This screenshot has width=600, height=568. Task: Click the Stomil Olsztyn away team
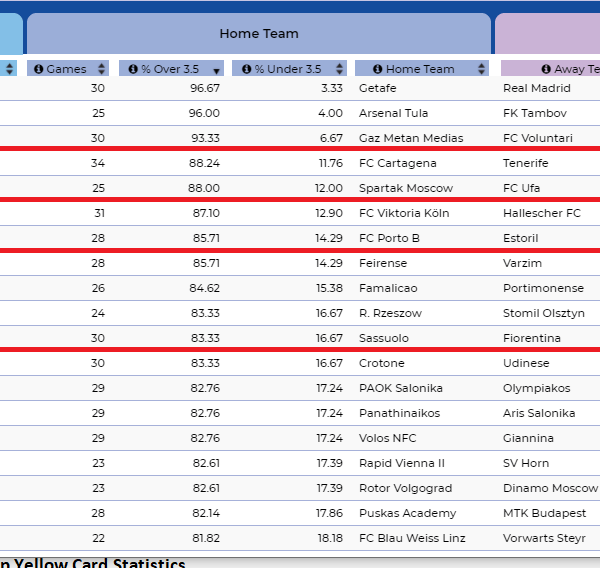pos(544,313)
